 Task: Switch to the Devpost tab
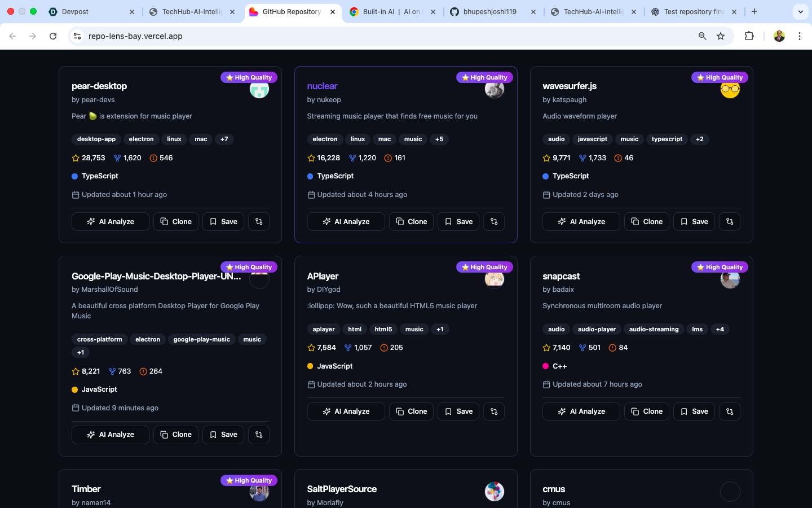(91, 11)
